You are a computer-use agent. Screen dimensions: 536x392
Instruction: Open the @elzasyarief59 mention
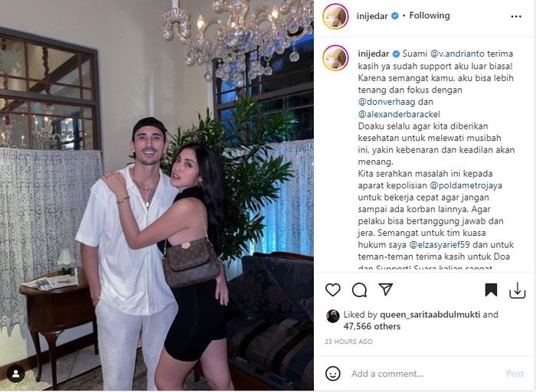(440, 245)
